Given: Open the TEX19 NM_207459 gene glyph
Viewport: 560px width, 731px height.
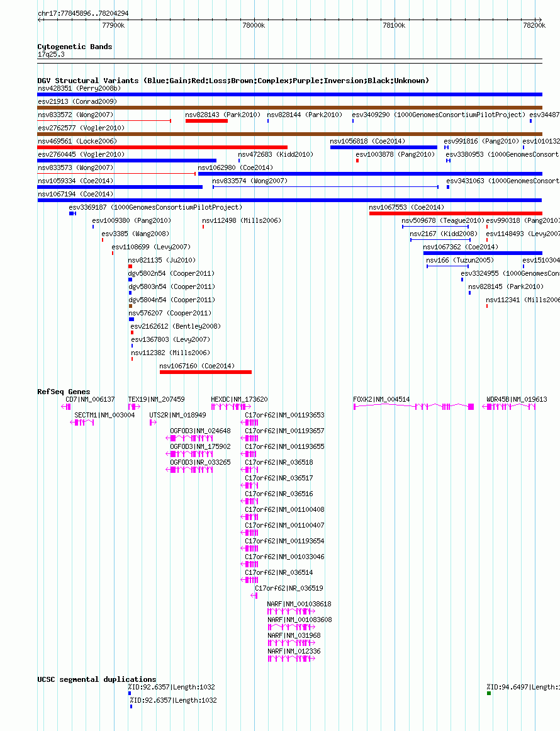Looking at the screenshot, I should click(134, 407).
